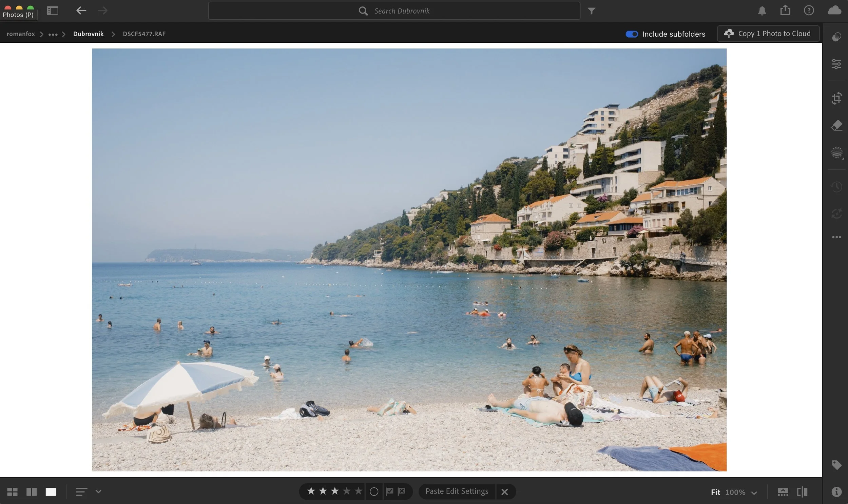This screenshot has width=848, height=504.
Task: Switch to Square Grid compare view
Action: point(32,492)
